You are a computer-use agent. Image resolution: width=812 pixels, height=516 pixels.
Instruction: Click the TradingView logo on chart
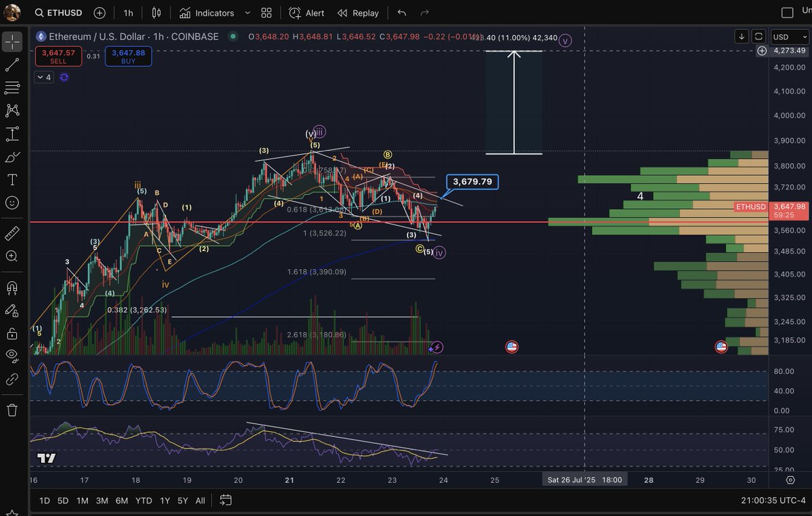[x=46, y=459]
